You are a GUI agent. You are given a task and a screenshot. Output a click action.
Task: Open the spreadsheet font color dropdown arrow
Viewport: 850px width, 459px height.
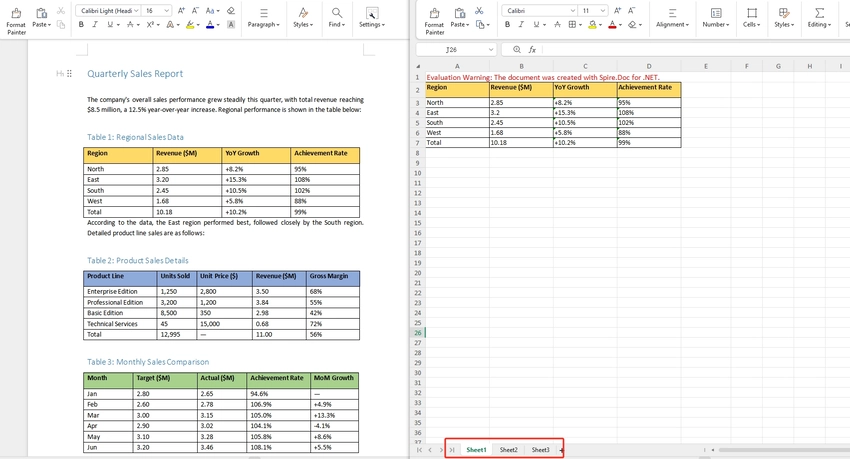[620, 25]
